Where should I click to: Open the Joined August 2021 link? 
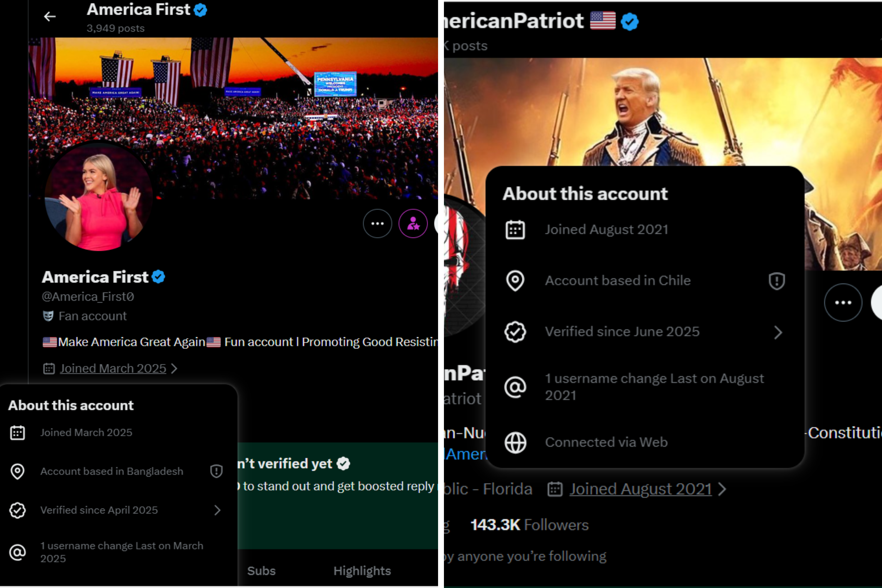click(x=640, y=489)
